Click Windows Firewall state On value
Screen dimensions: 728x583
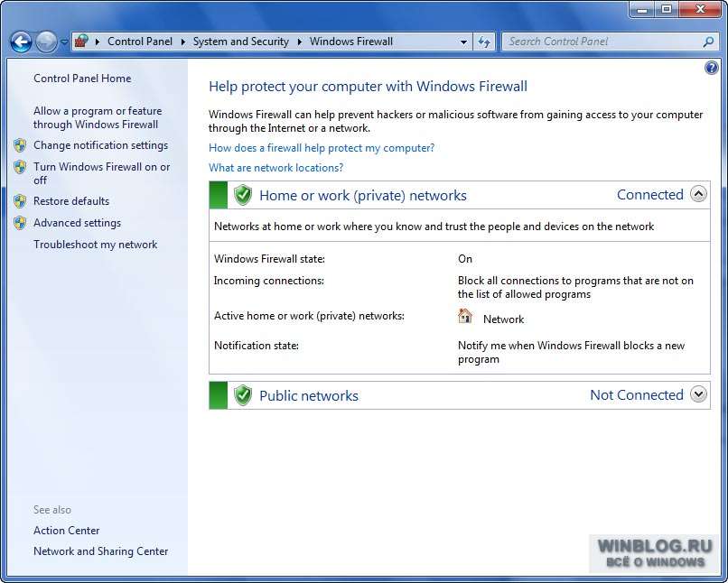(465, 259)
